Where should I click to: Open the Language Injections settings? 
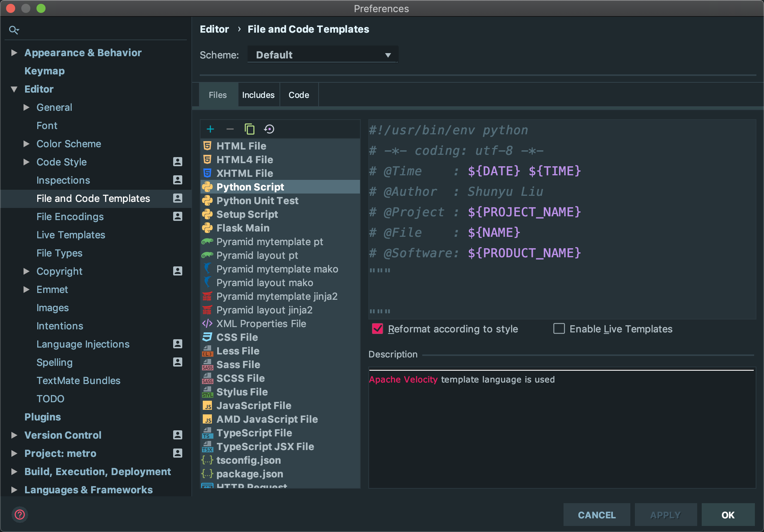[x=83, y=344]
